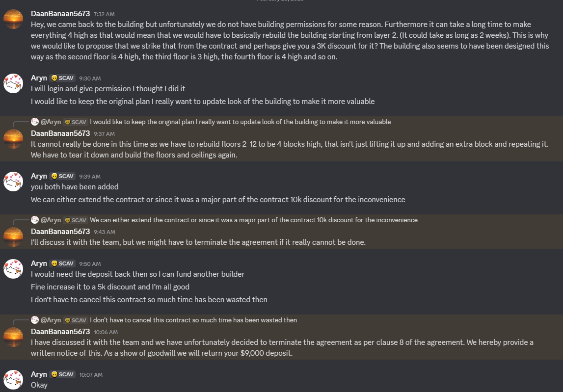Open DaanBanaan5673's profile from the 7:32 AM username
The image size is (563, 392).
tap(60, 14)
